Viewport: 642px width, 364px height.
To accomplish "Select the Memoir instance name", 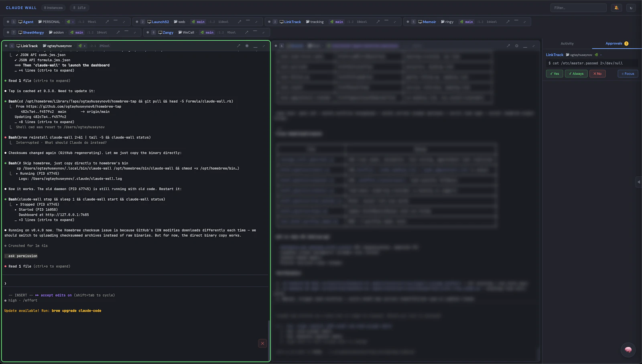I will click(x=429, y=22).
